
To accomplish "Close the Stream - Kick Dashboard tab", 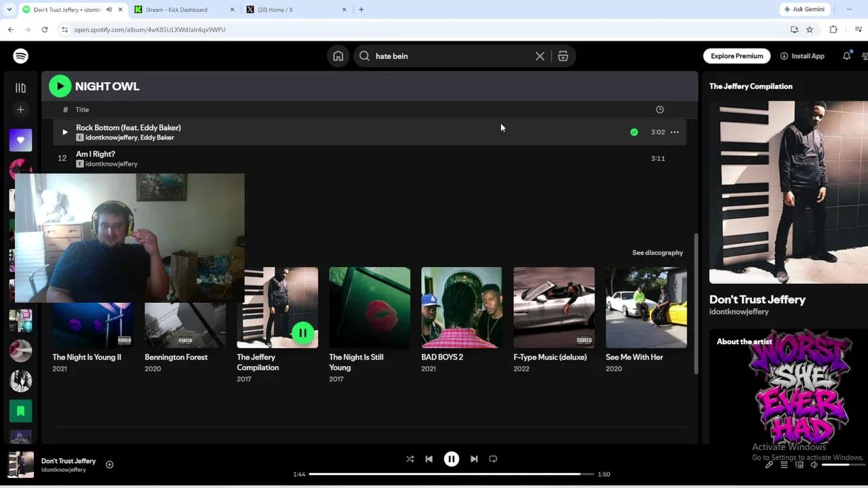I will 232,9.
